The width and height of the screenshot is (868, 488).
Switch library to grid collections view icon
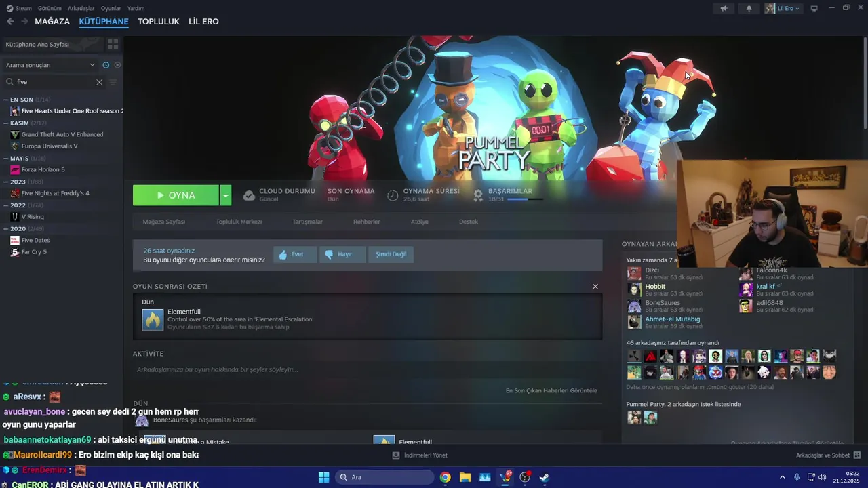tap(113, 44)
